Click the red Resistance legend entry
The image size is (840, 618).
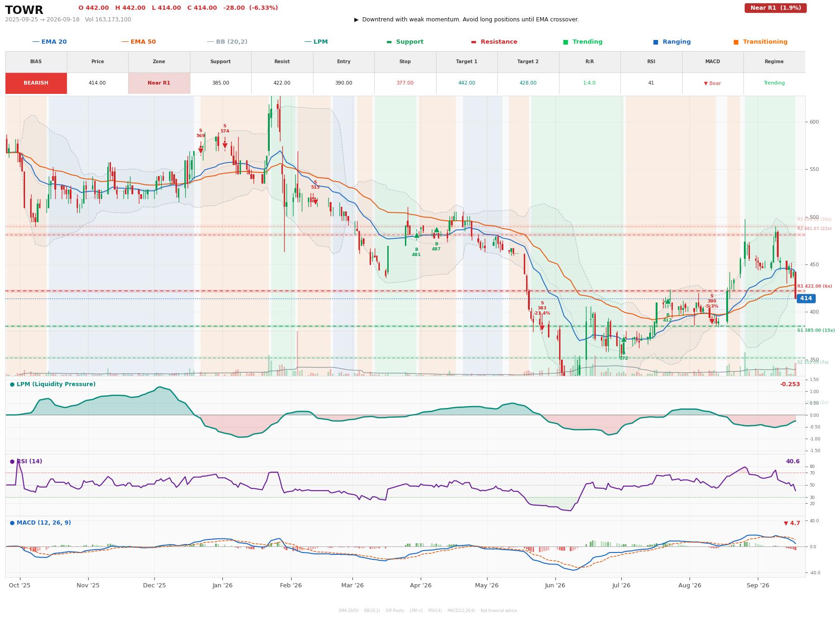point(494,42)
